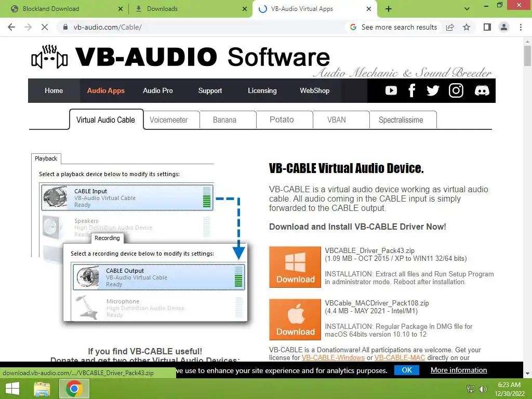Open the Windows Start menu

point(12,389)
